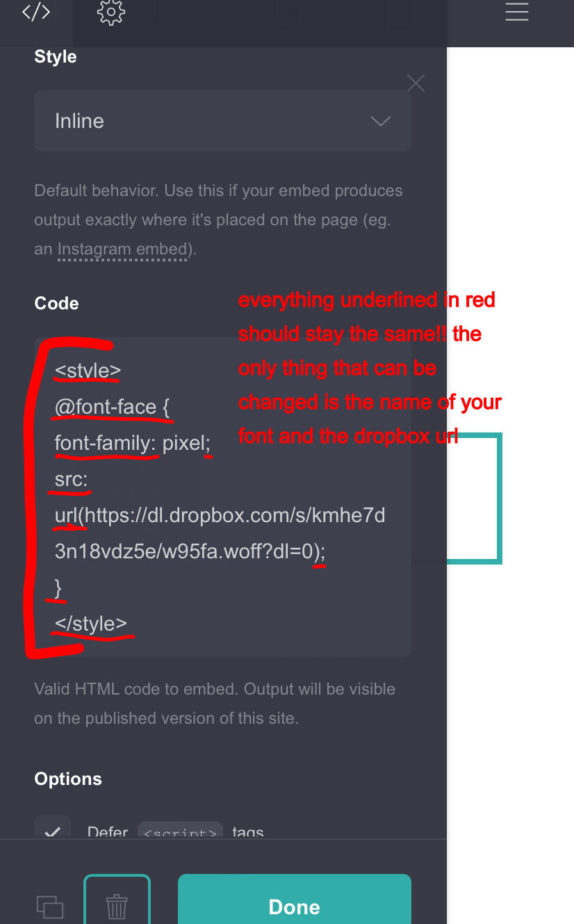574x924 pixels.
Task: Open the Style dropdown showing Inline
Action: click(222, 121)
